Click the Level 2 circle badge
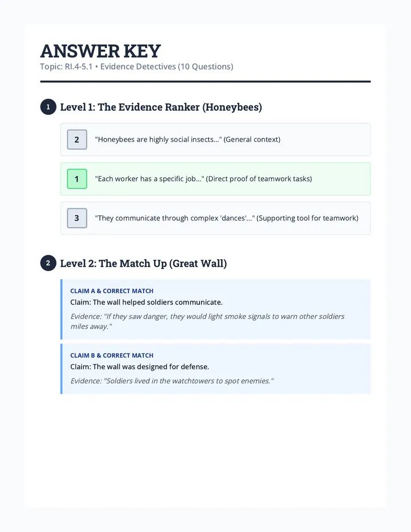The height and width of the screenshot is (532, 411). pyautogui.click(x=48, y=263)
